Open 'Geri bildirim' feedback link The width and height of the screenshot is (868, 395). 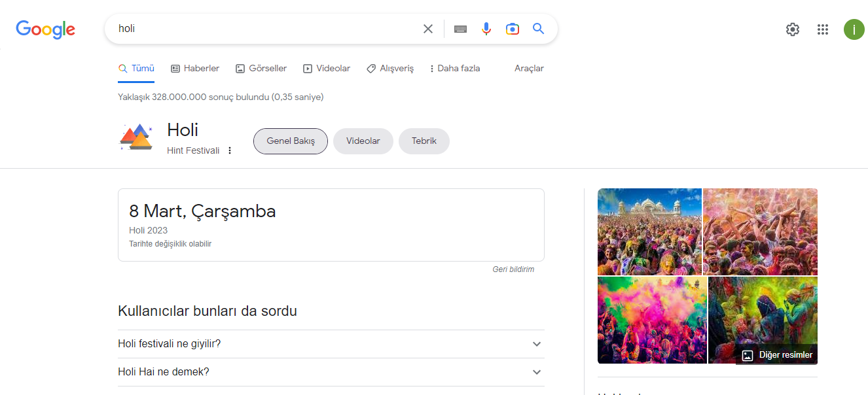[x=513, y=269]
